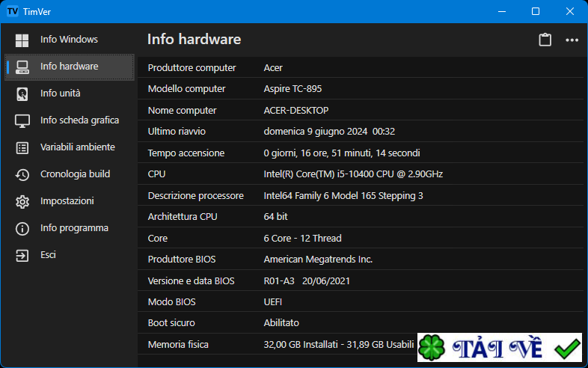Click the Info programma circle icon

22,228
